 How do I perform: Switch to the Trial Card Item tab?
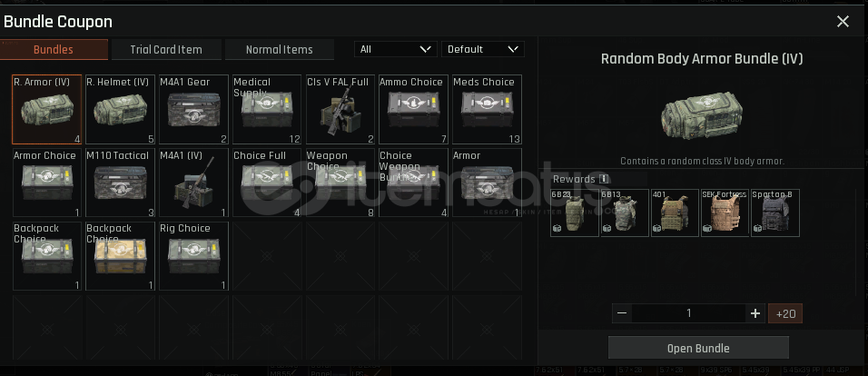tap(166, 49)
